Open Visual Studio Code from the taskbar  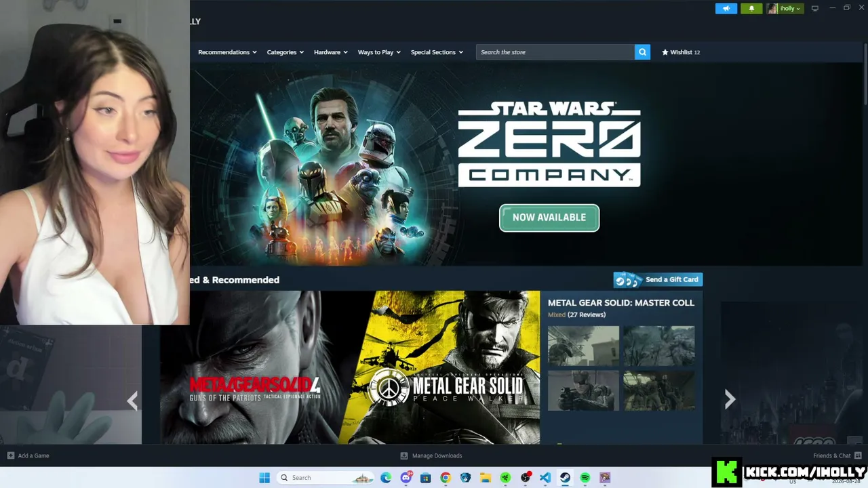coord(545,478)
